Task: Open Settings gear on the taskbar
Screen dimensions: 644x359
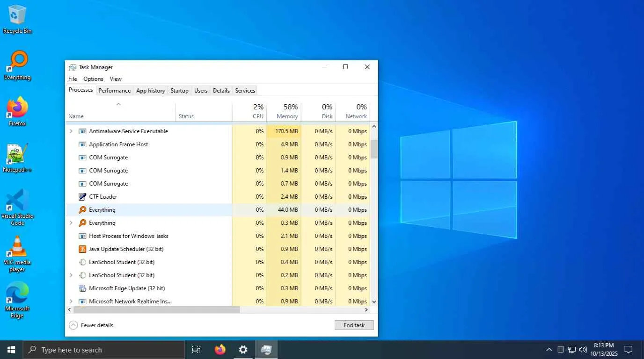Action: (x=243, y=350)
